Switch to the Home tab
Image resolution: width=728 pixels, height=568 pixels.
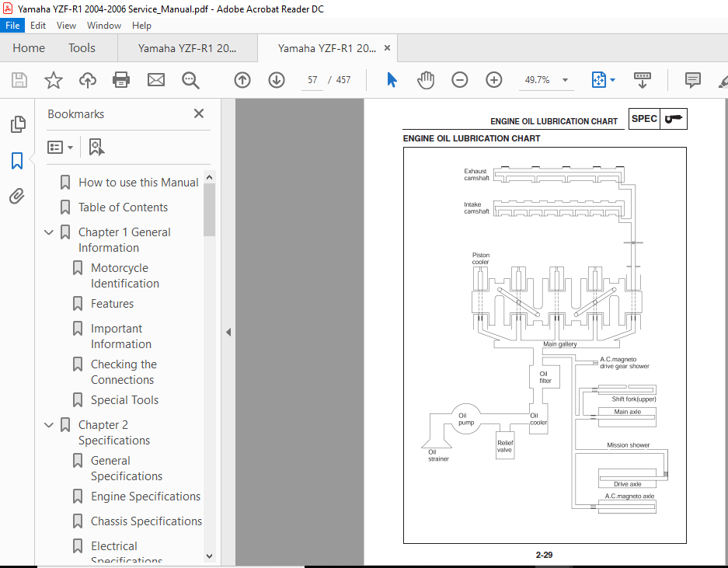coord(29,48)
